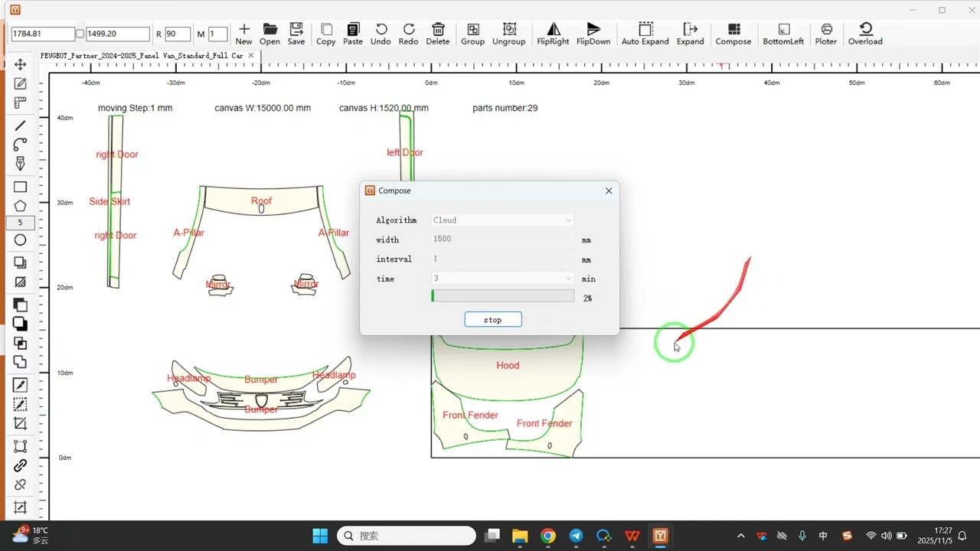Click the overlapping squares fill icon
This screenshot has width=980, height=551.
20,305
